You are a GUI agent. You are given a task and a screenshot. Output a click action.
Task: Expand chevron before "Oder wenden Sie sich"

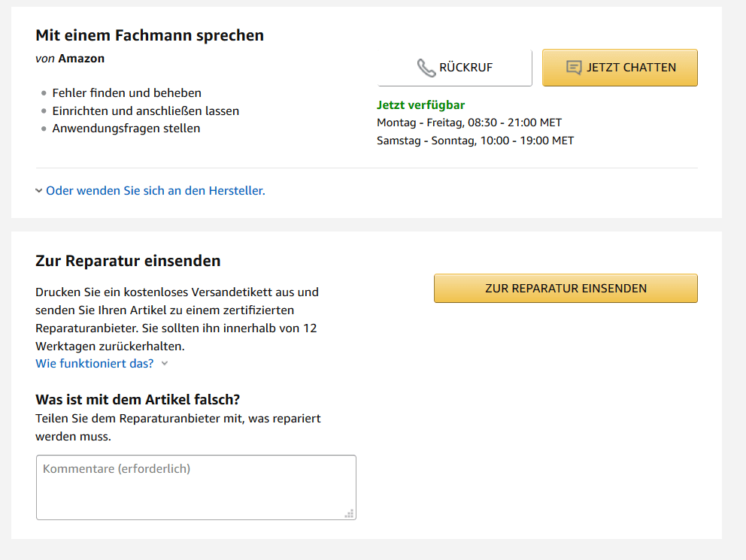[39, 191]
